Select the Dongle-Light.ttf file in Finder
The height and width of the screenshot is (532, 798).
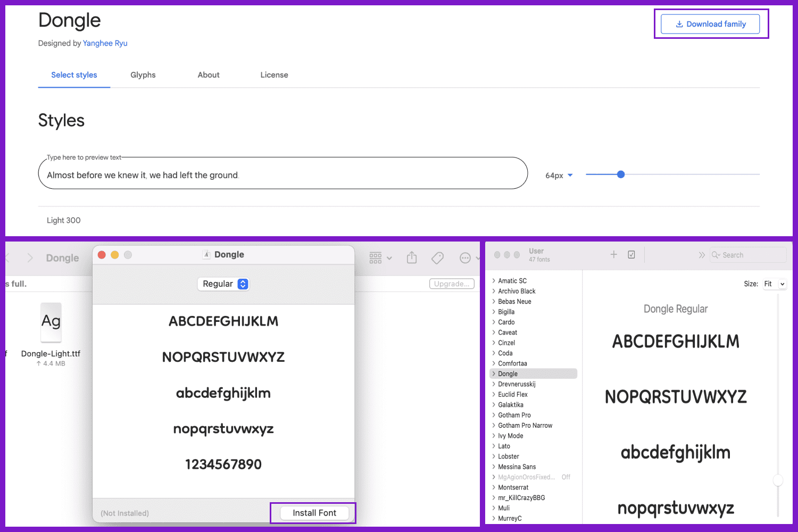coord(51,335)
